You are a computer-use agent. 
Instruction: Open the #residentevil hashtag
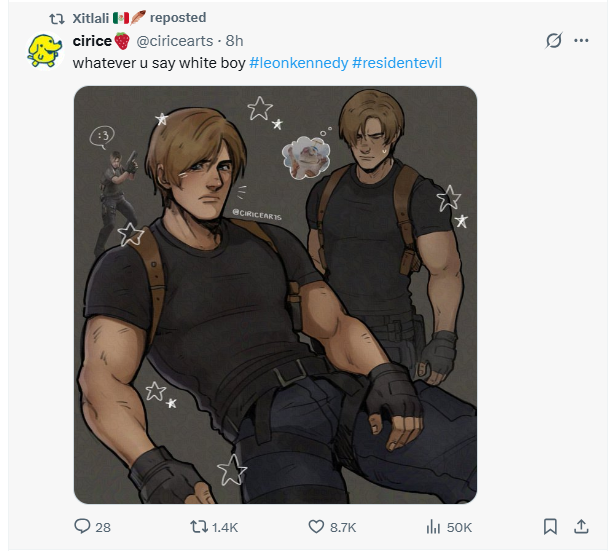pyautogui.click(x=397, y=63)
